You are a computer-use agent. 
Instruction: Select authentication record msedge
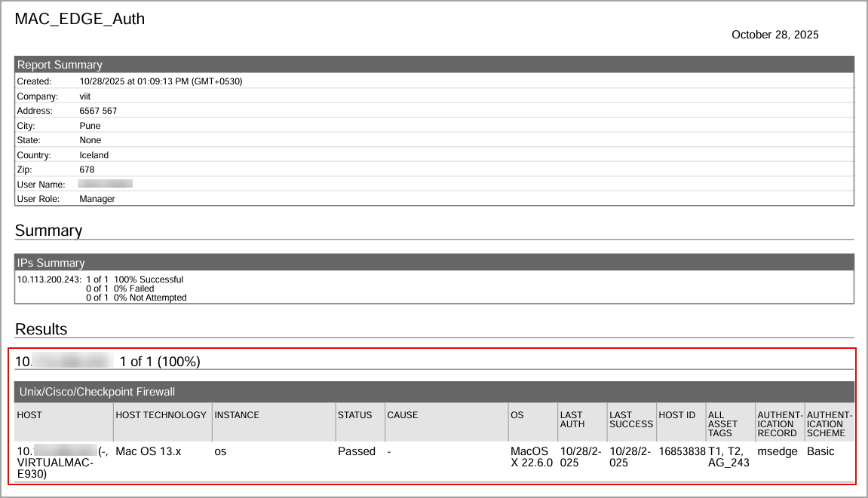[x=778, y=451]
